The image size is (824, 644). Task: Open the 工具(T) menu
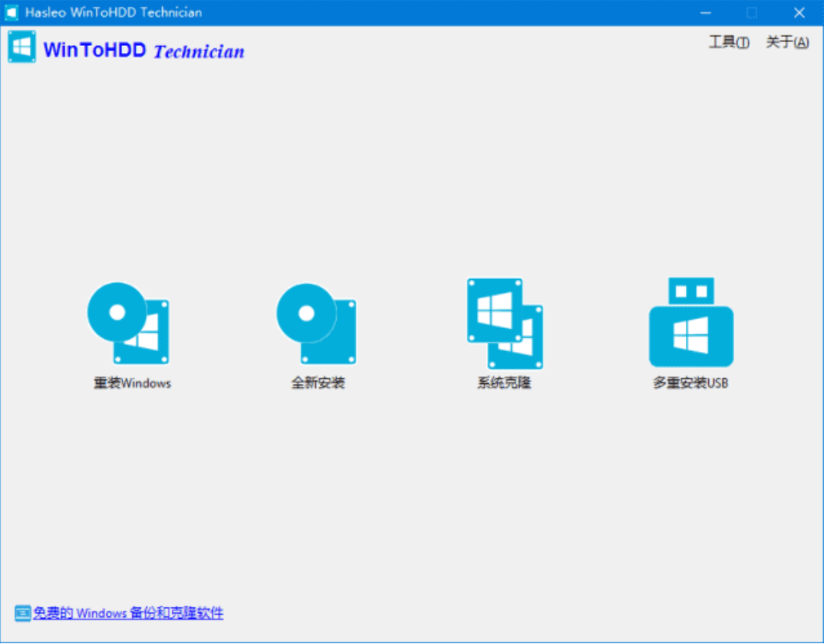(x=727, y=43)
